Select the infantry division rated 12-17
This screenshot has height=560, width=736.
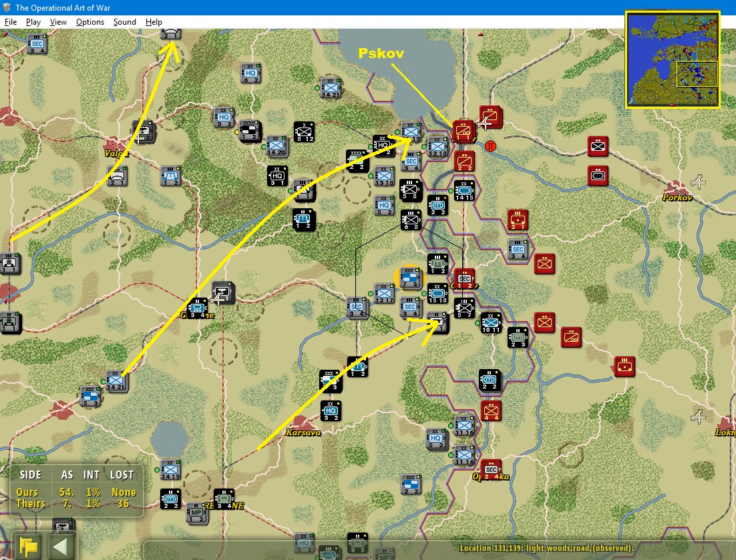[385, 294]
